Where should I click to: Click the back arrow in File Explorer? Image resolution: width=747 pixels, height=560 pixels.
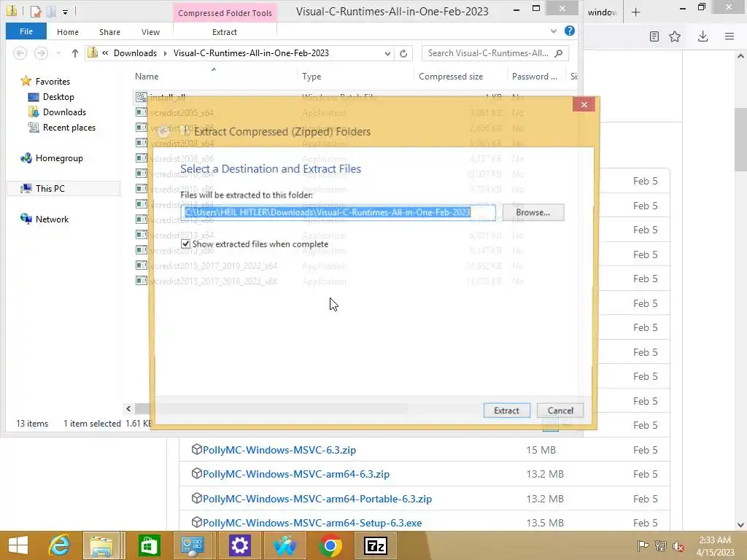[20, 52]
